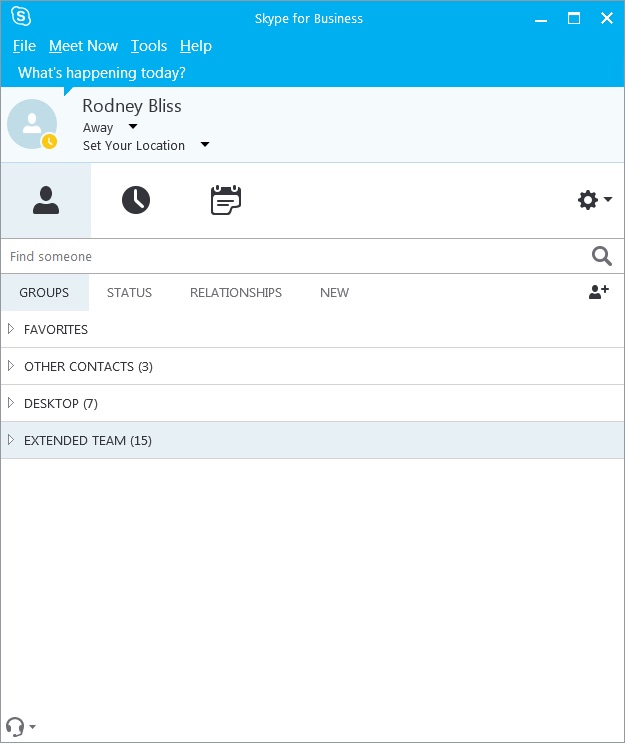The image size is (625, 743).
Task: Expand the Other Contacts group triangle
Action: click(x=11, y=366)
